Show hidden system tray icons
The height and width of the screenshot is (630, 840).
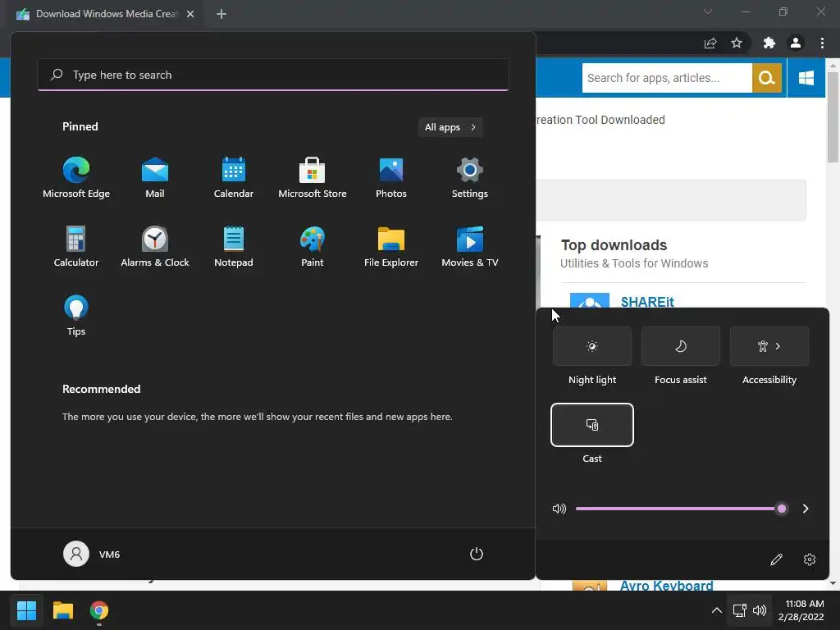pos(716,610)
